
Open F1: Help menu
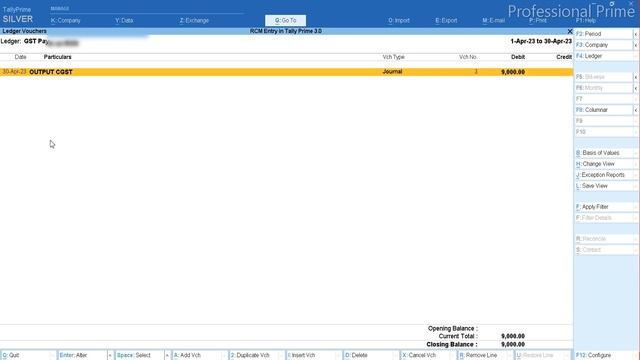(x=586, y=20)
